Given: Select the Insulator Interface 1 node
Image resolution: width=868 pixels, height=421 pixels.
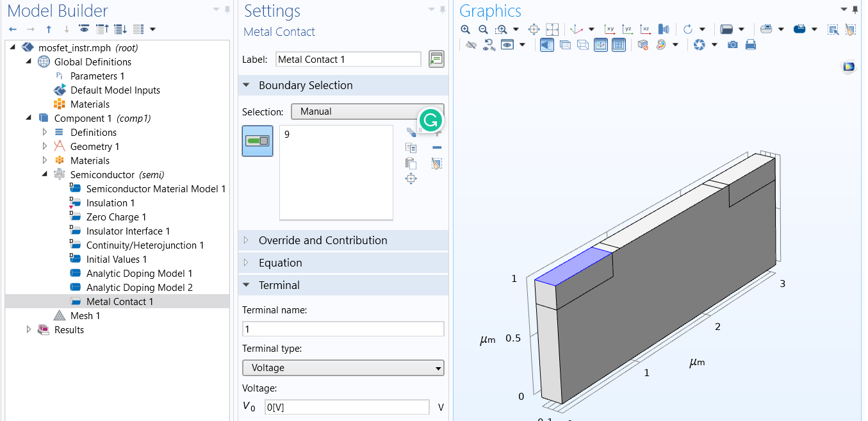Looking at the screenshot, I should pos(128,231).
